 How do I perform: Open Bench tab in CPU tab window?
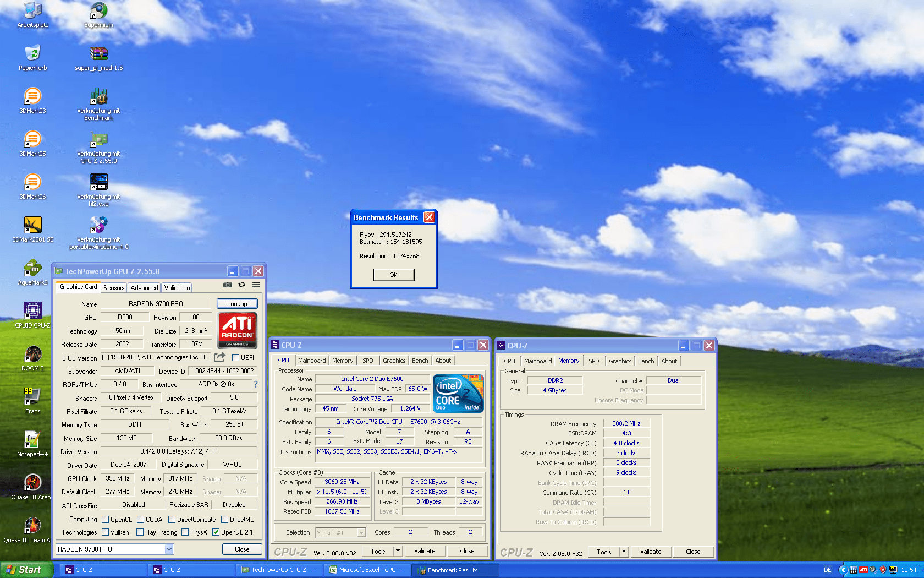tap(420, 361)
